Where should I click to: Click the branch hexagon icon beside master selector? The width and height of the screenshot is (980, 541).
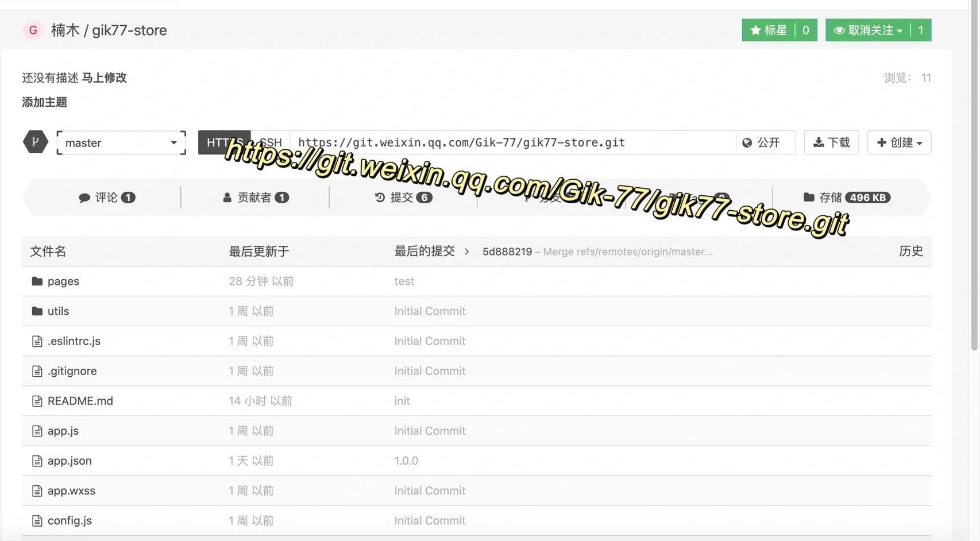point(35,142)
